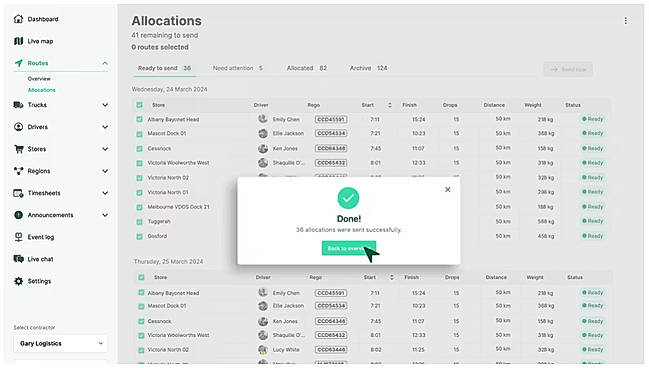Uncheck Thursday Victoria North 02 row checkbox

(141, 350)
